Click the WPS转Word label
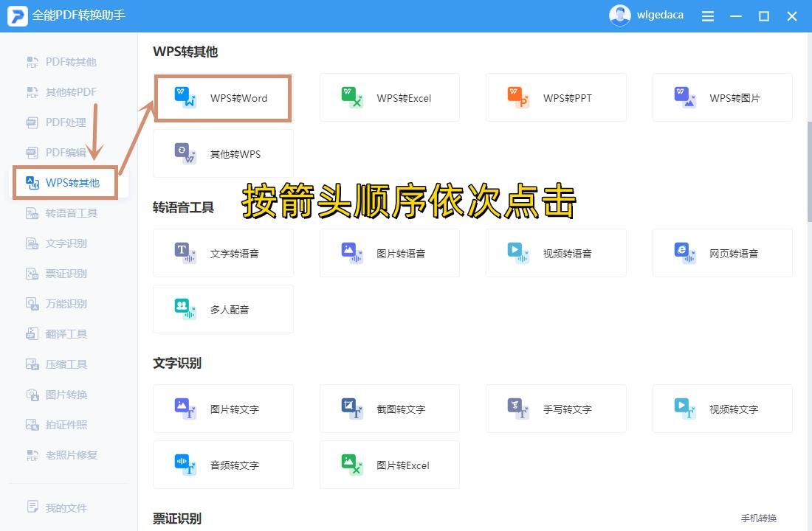Viewport: 812px width, 531px height. (238, 98)
